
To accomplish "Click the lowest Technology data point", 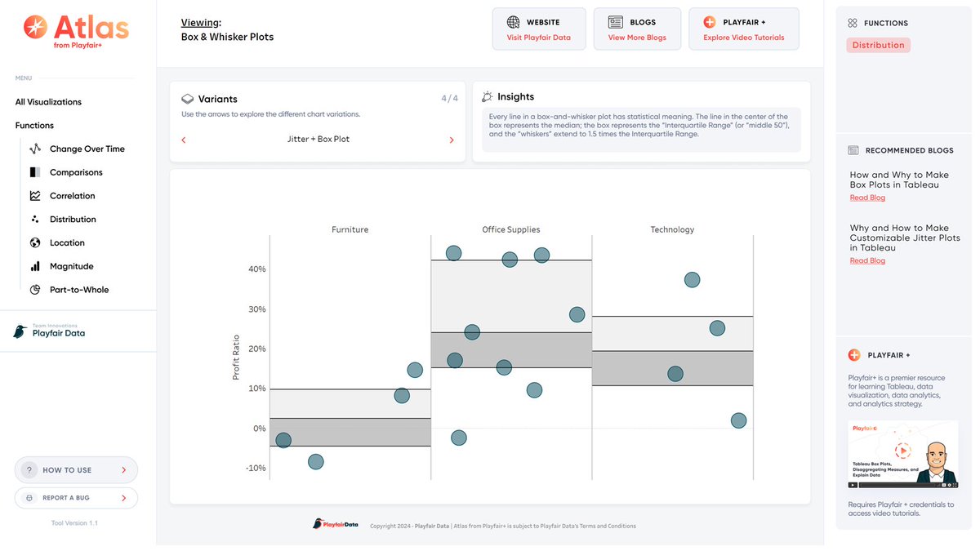I will click(x=738, y=420).
